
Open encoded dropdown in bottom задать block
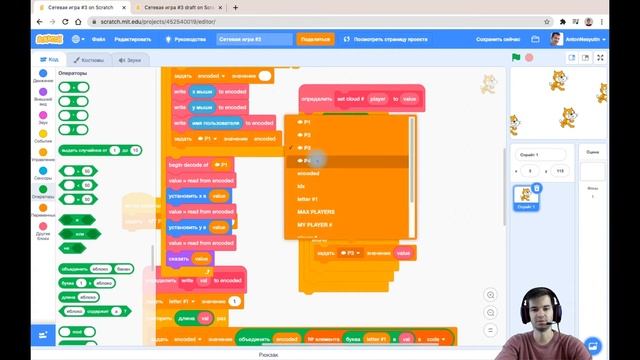coord(188,339)
